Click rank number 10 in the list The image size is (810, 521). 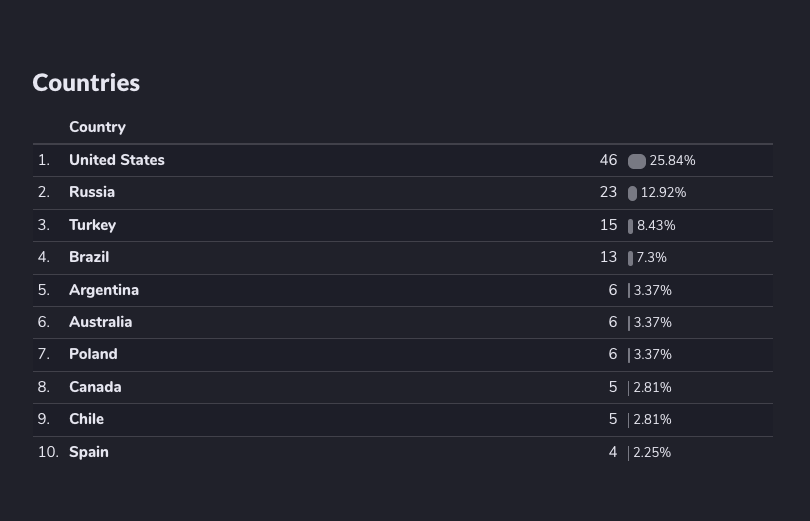[x=48, y=452]
